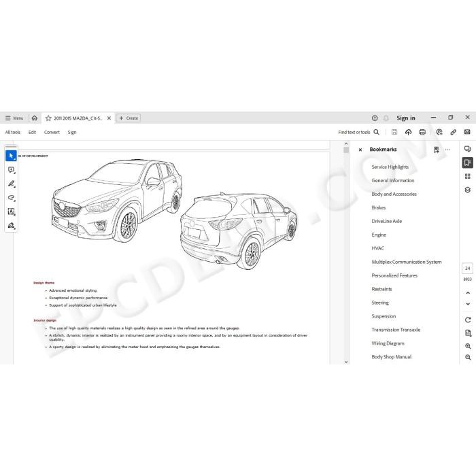Rotate the page view icon

click(468, 320)
